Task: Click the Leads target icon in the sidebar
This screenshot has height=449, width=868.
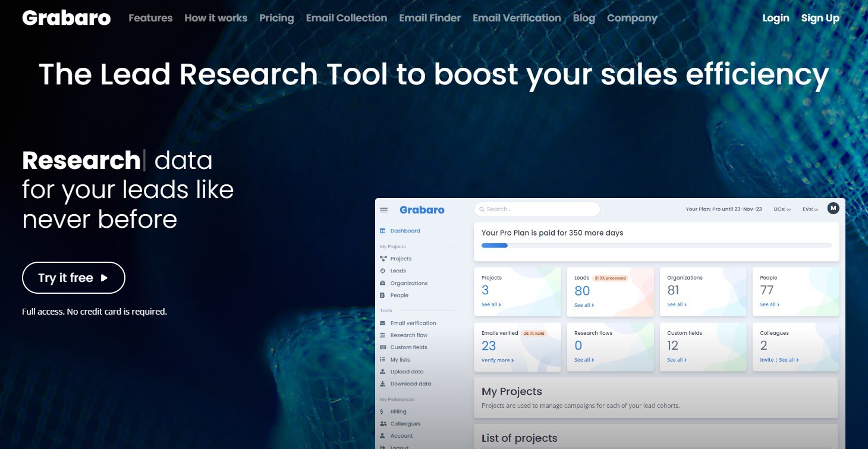Action: click(383, 271)
